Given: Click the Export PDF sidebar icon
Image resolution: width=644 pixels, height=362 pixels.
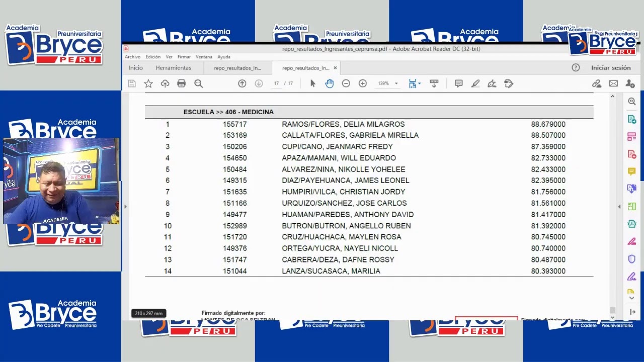Looking at the screenshot, I should (x=632, y=119).
